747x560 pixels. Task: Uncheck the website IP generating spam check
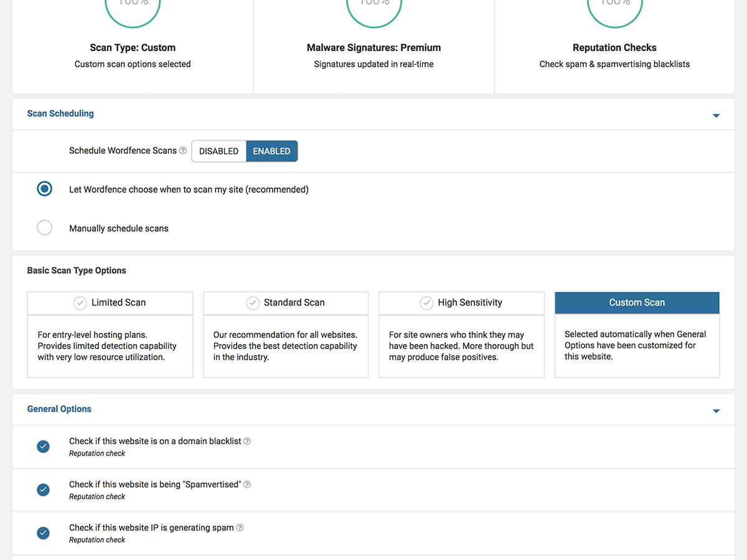tap(43, 533)
